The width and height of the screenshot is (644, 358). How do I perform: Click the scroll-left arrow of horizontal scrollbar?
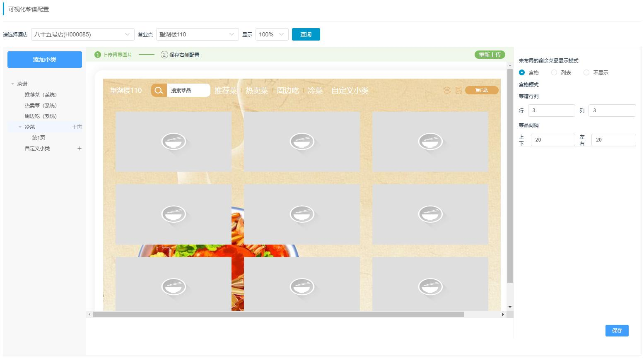click(x=89, y=315)
